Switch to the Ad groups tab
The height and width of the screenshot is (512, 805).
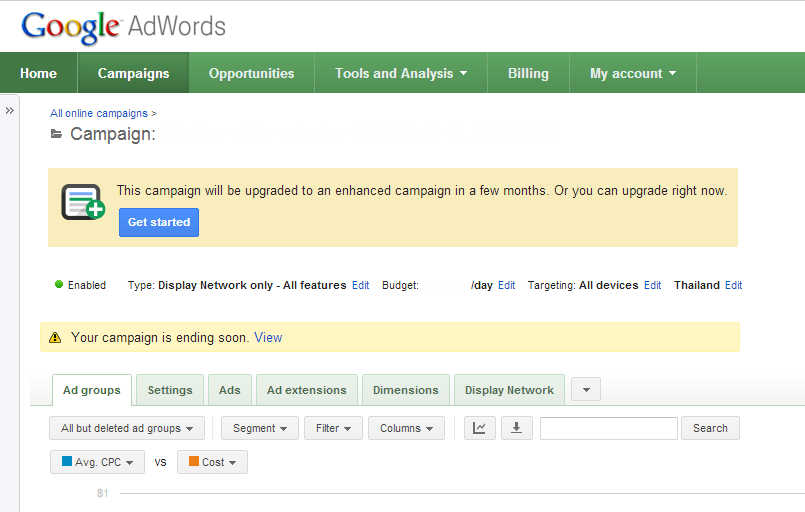(92, 390)
